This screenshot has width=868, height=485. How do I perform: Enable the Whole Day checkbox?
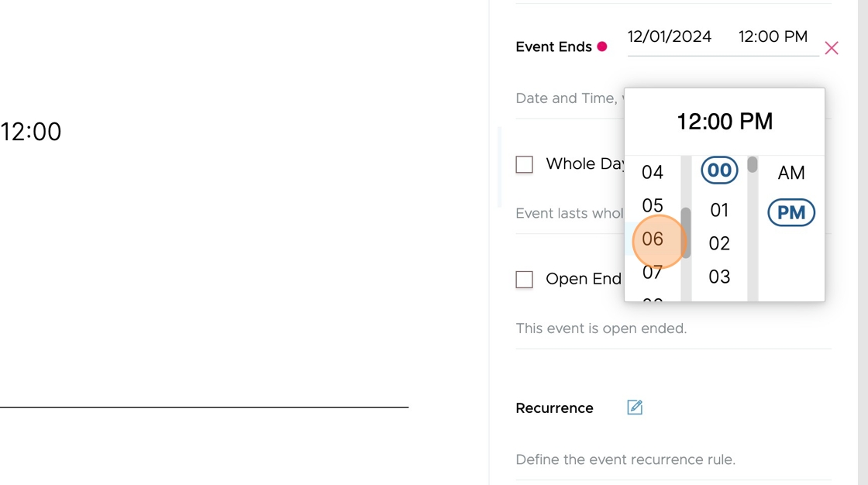(524, 164)
